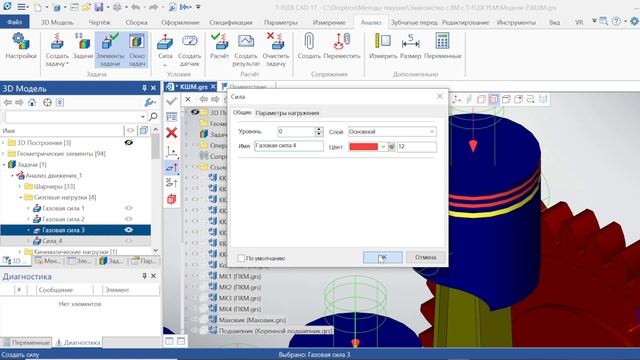
Task: Open the Переменные editor
Action: click(442, 47)
